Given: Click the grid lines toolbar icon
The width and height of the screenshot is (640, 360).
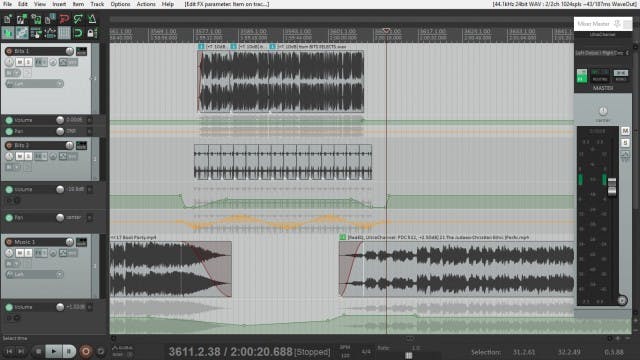Looking at the screenshot, I should pos(64,33).
